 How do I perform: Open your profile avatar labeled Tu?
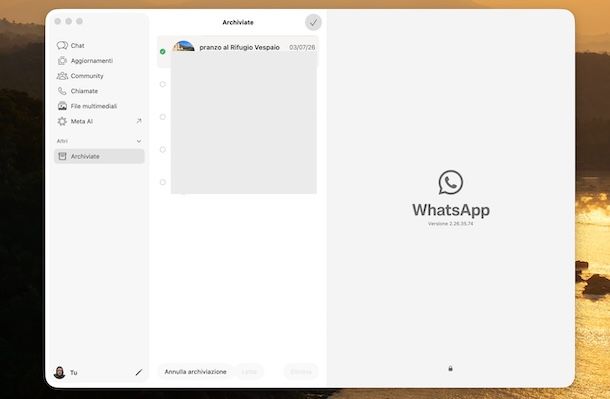[60, 373]
